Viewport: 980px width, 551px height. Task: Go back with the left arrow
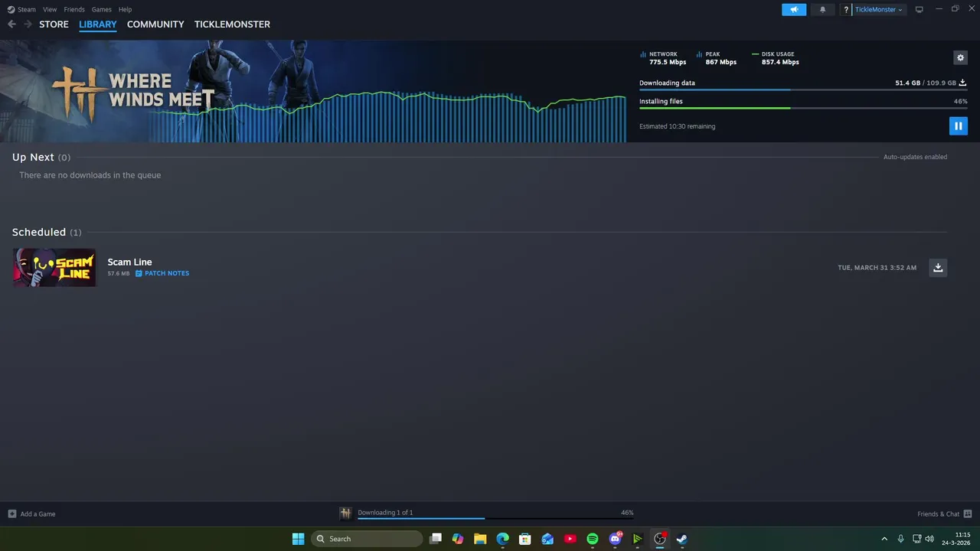[x=11, y=24]
